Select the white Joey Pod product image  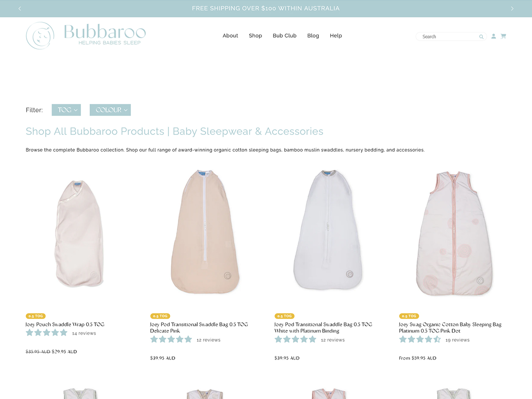click(328, 230)
